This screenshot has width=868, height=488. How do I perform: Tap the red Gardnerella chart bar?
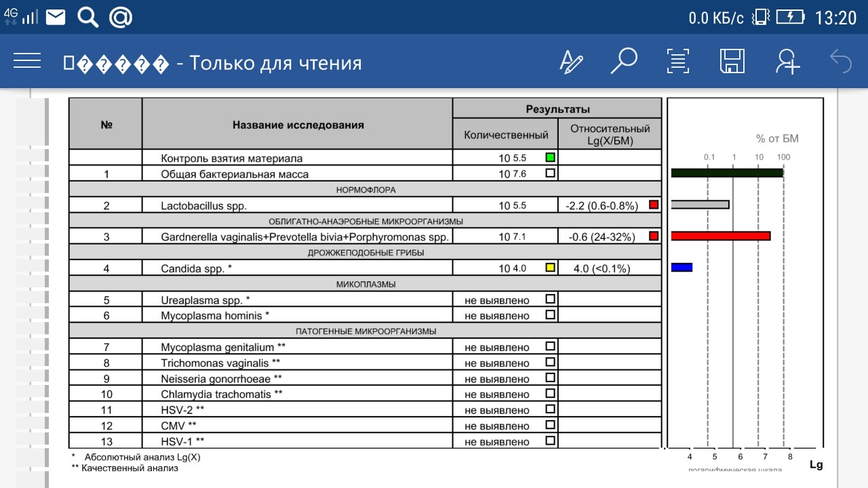coord(721,236)
